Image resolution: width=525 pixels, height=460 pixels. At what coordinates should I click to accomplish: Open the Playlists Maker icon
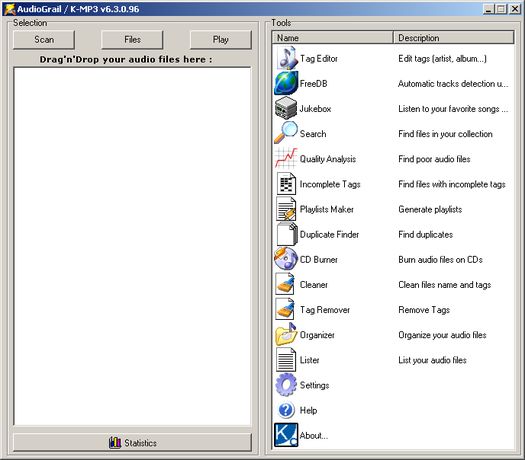(286, 209)
